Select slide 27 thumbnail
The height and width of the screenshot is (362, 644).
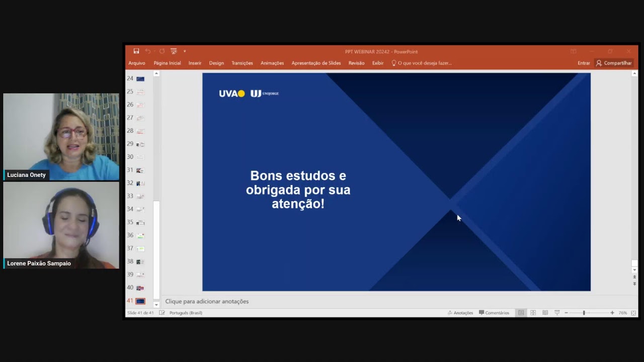point(140,118)
